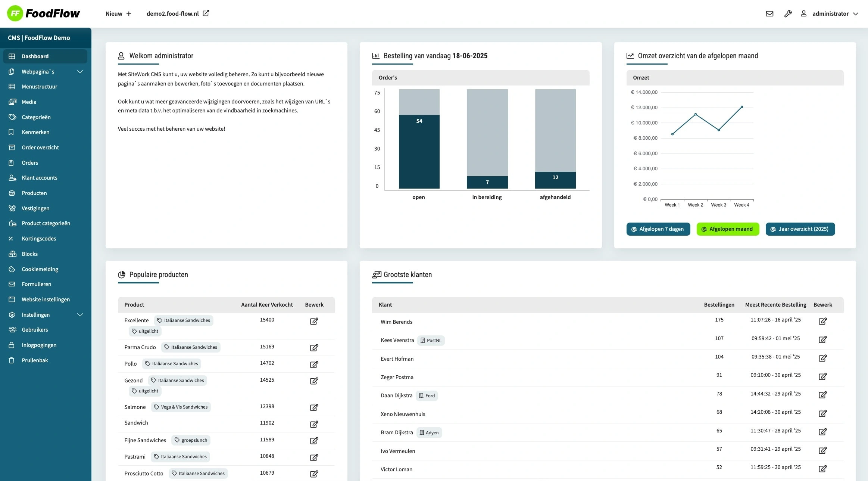Open the mail envelope icon in header
Screen dimensions: 868x481
coord(769,14)
